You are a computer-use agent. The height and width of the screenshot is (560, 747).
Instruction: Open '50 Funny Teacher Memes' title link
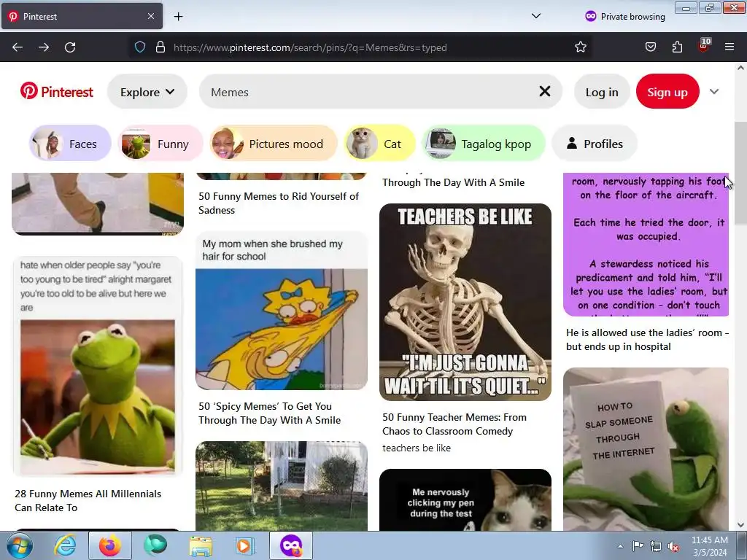coord(454,424)
